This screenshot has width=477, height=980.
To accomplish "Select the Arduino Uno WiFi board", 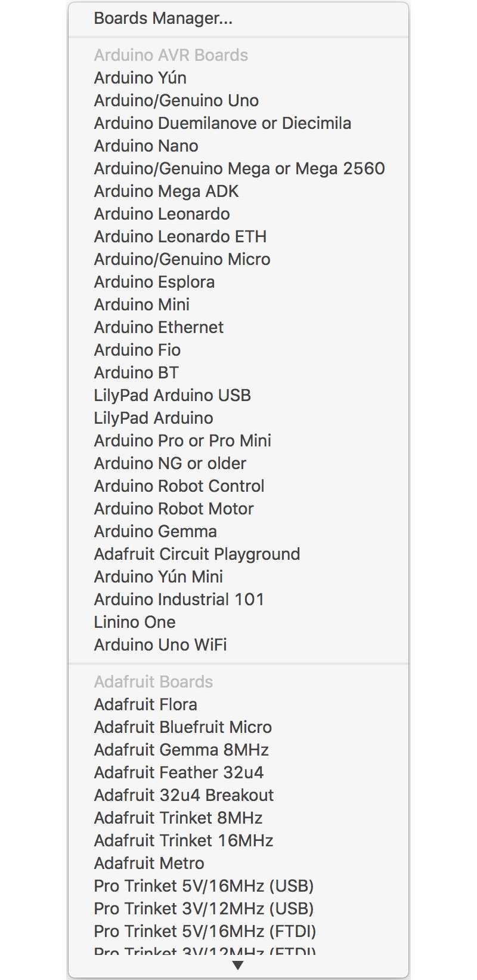I will [x=159, y=645].
